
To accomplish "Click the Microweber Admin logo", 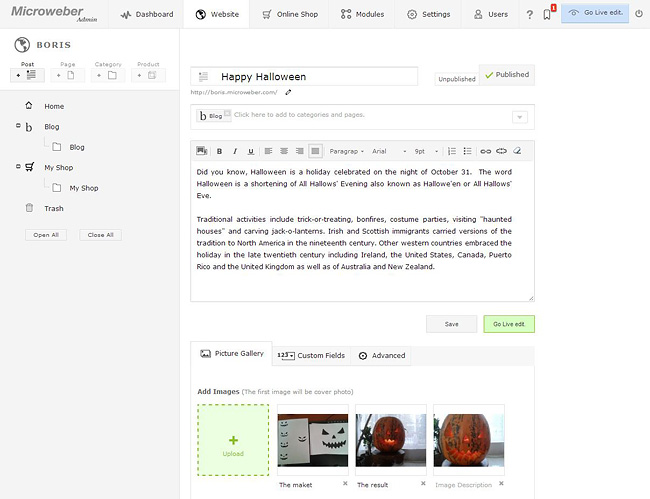I will click(x=54, y=13).
